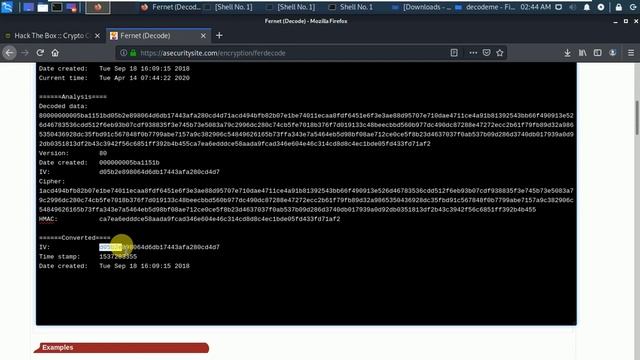Click the Examples section header
The height and width of the screenshot is (360, 640).
122,347
